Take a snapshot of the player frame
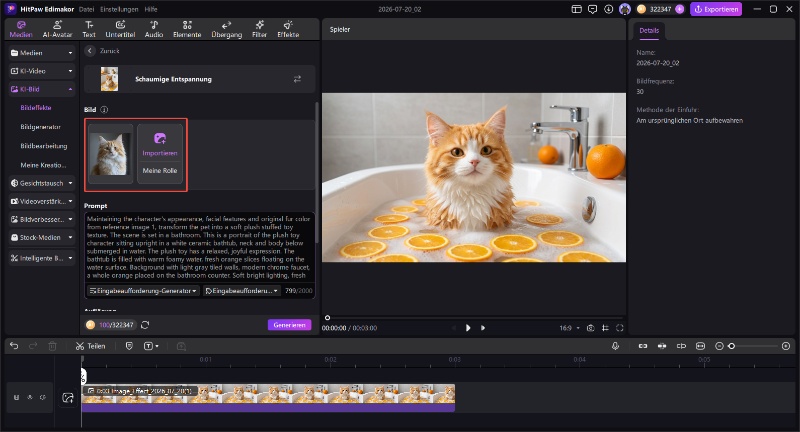Viewport: 800px width, 432px height. point(590,328)
